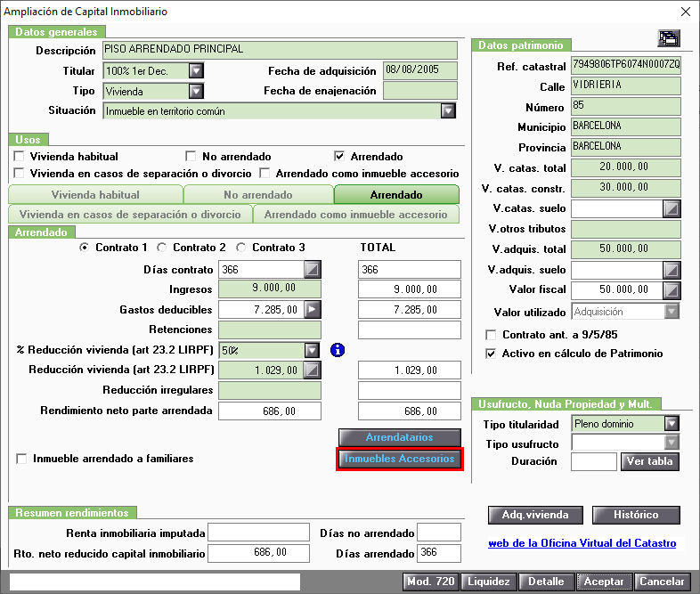Select the Contrato 1 radio button

coord(84,248)
